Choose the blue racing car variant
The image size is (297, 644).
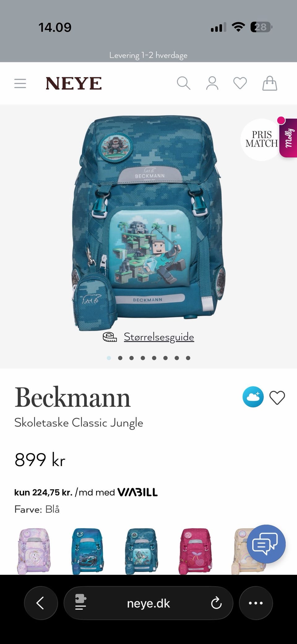(x=88, y=551)
